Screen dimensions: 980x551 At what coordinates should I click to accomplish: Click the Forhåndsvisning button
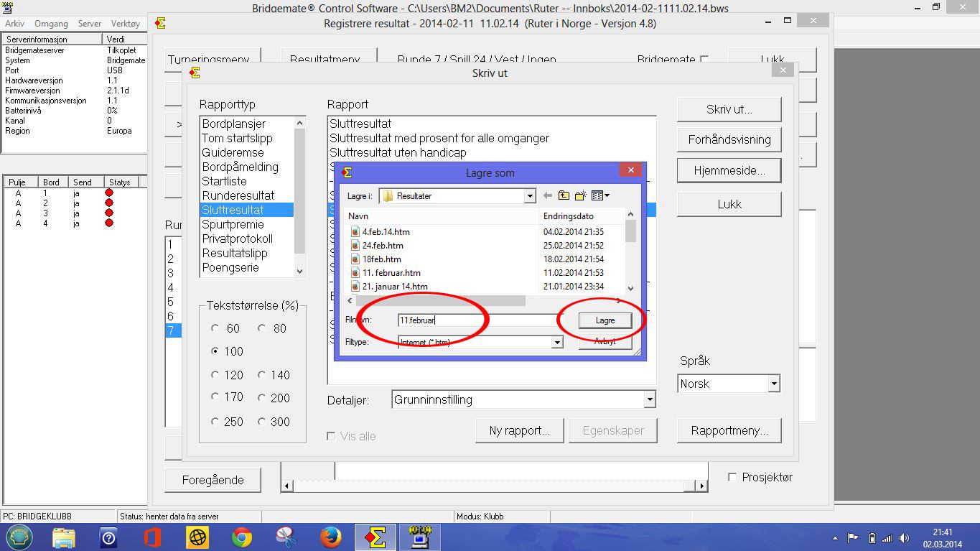click(729, 139)
